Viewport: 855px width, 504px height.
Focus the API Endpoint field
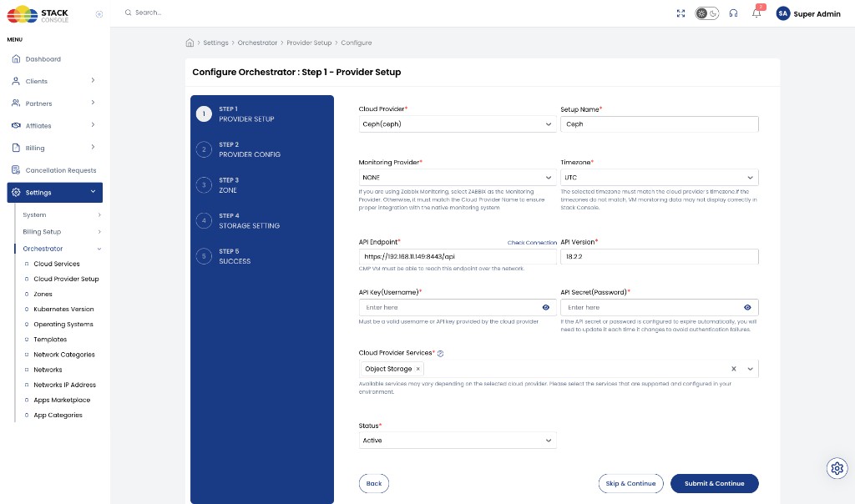(458, 257)
